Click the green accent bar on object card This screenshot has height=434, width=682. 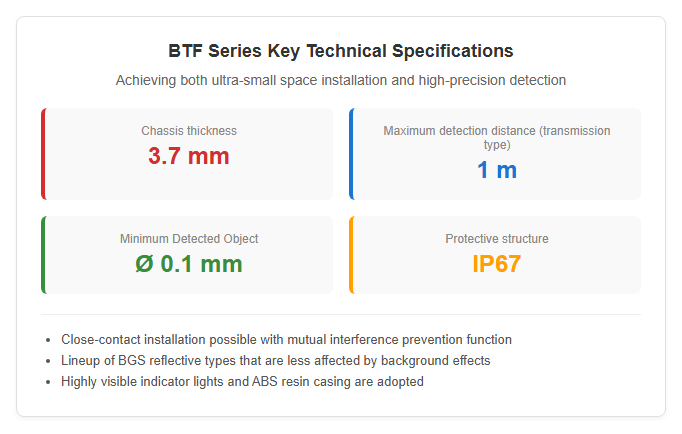43,255
